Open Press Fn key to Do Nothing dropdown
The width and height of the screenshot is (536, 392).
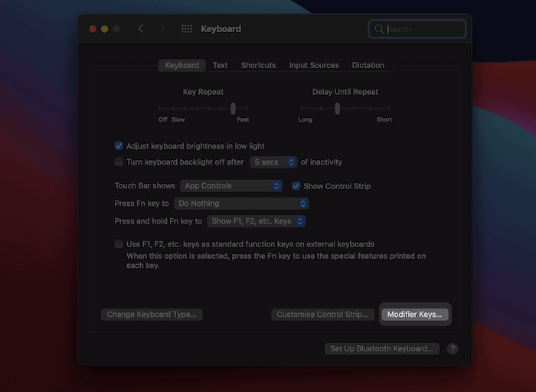[241, 204]
